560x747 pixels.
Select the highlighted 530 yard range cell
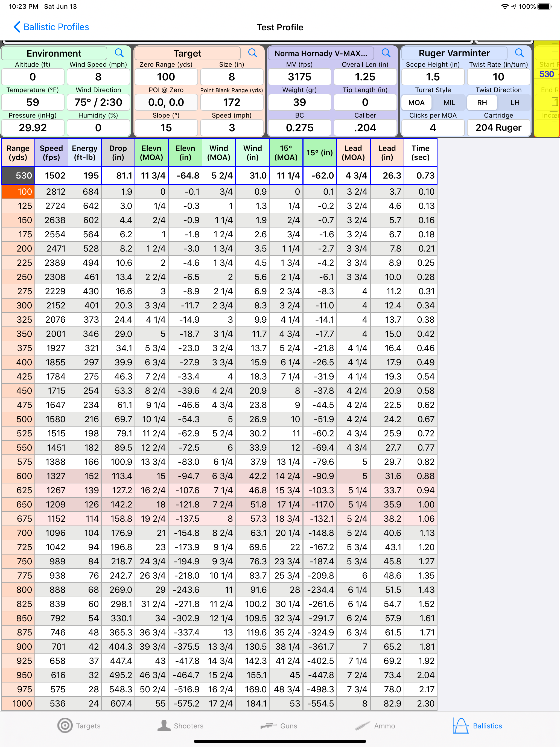[18, 176]
